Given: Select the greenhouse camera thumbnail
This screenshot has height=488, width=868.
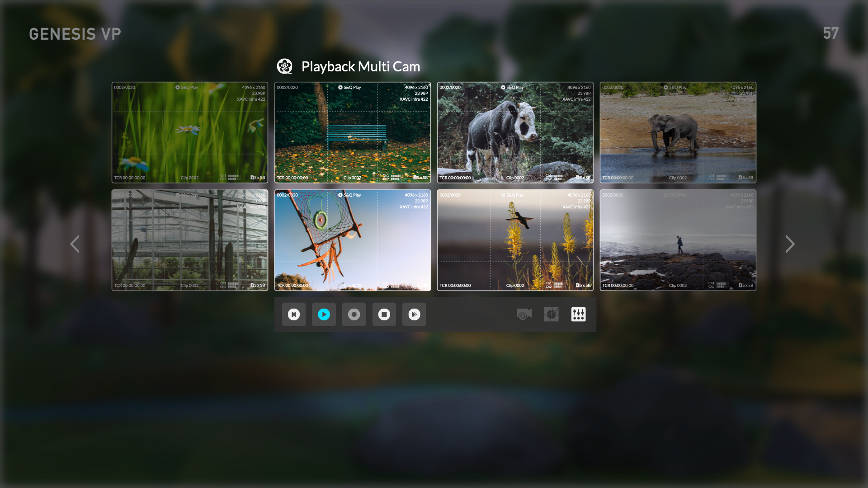Looking at the screenshot, I should point(190,240).
